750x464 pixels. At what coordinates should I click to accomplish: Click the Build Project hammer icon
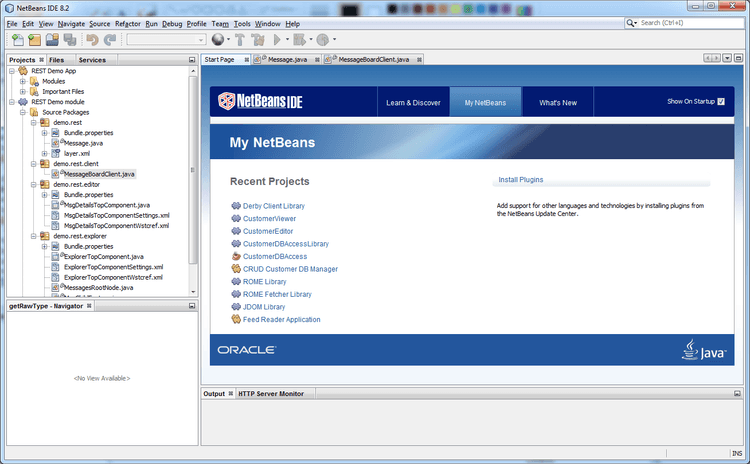tap(240, 40)
